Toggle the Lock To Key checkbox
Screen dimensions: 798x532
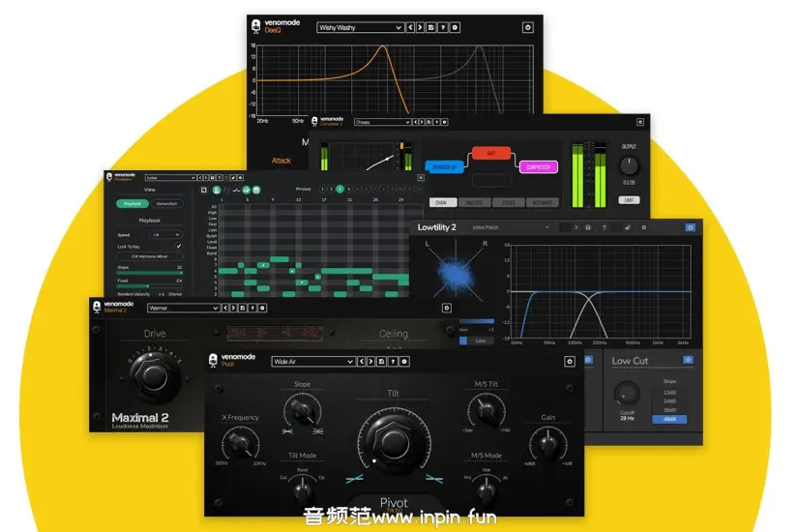(179, 246)
